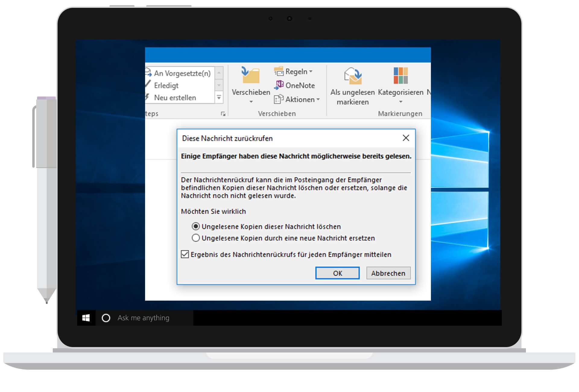Image resolution: width=579 pixels, height=392 pixels.
Task: Click the OneNote icon in ribbon
Action: click(279, 85)
